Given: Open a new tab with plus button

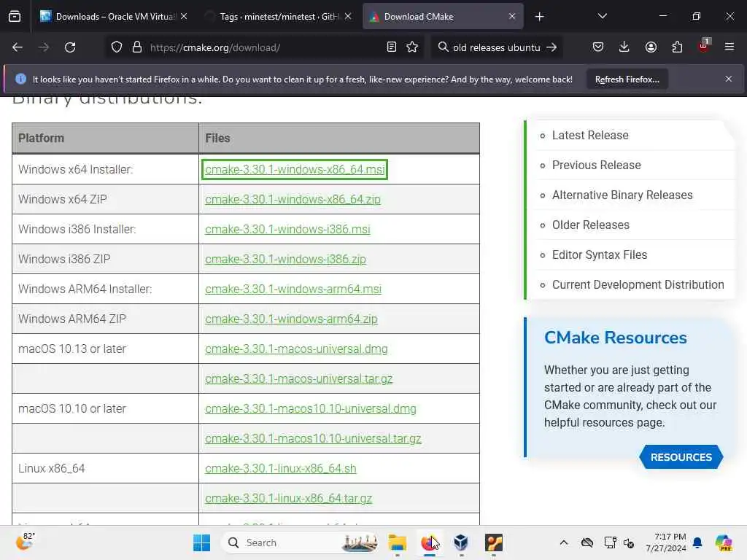Looking at the screenshot, I should tap(539, 17).
